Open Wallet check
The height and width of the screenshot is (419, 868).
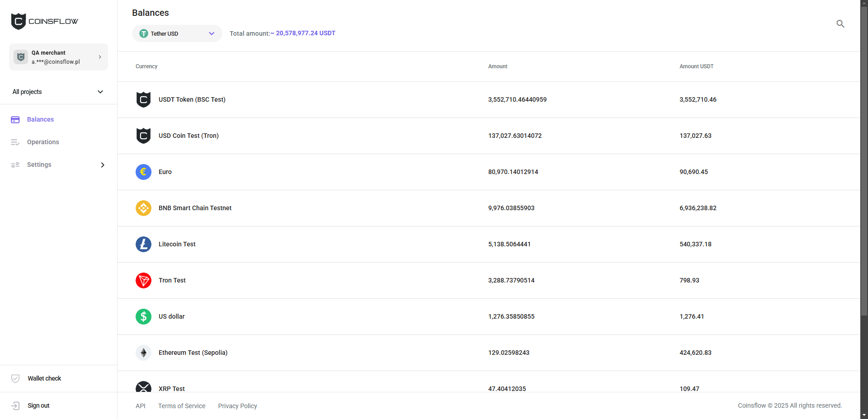pyautogui.click(x=44, y=378)
